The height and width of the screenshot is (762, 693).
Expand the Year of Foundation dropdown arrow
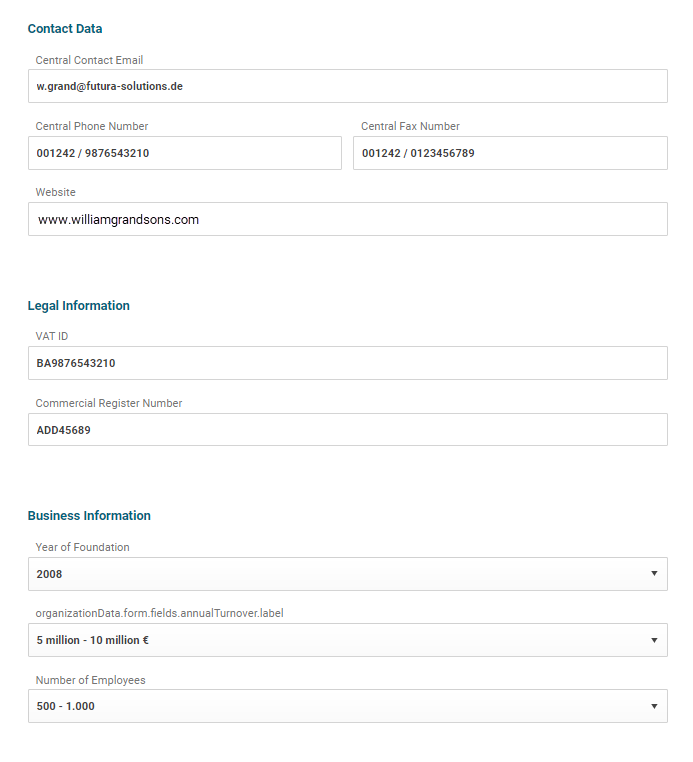[654, 574]
